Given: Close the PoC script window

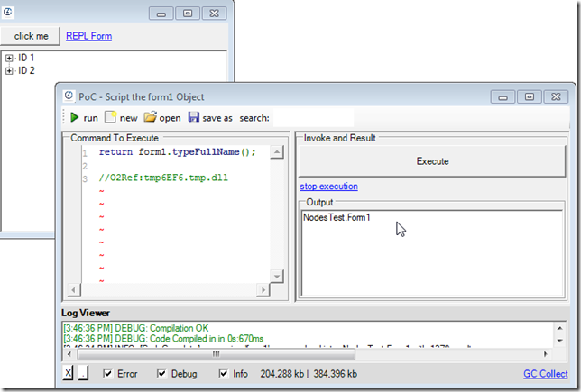Looking at the screenshot, I should (556, 97).
